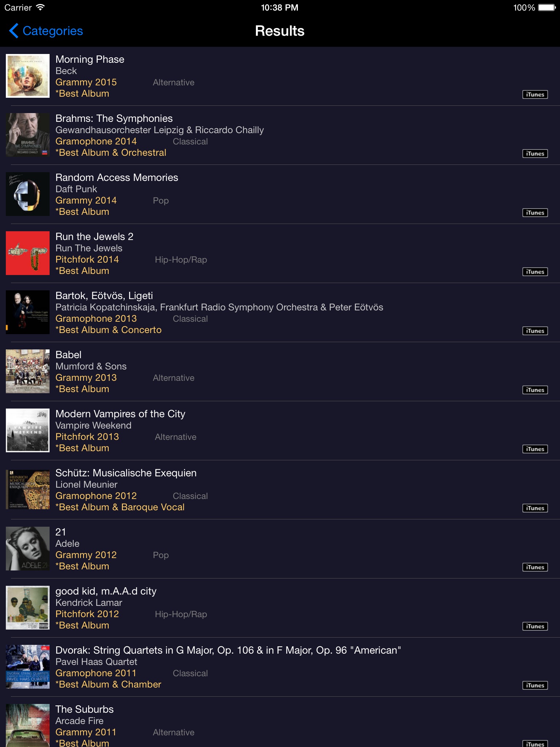Screen dimensions: 560x747
Task: Tap iTunes badge for good kid, m.A.A.d city
Action: pyautogui.click(x=535, y=626)
